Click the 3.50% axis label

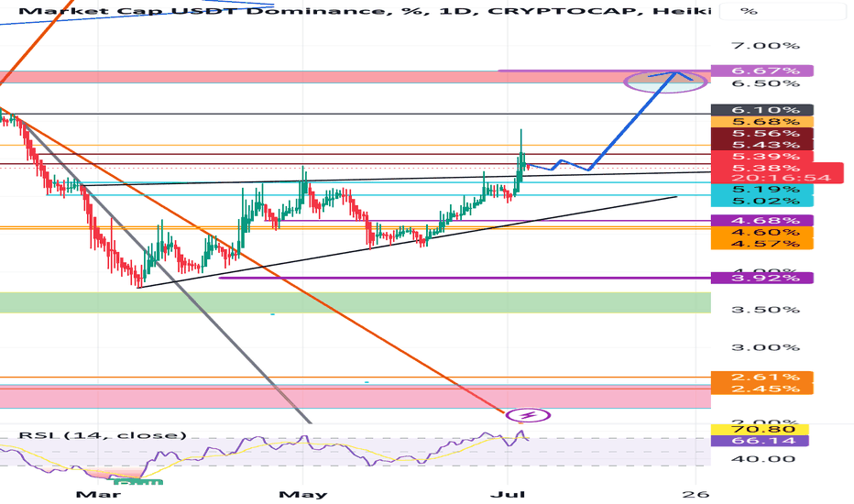(765, 310)
